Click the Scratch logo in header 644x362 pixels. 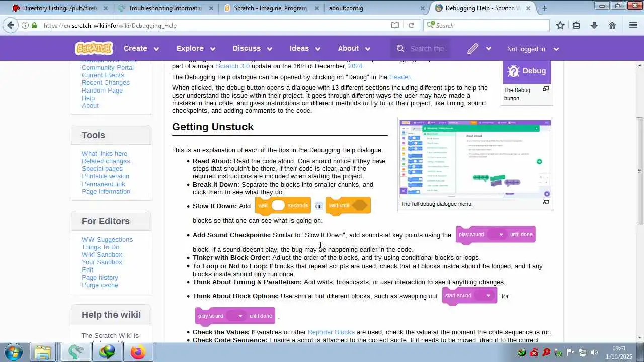tap(94, 48)
